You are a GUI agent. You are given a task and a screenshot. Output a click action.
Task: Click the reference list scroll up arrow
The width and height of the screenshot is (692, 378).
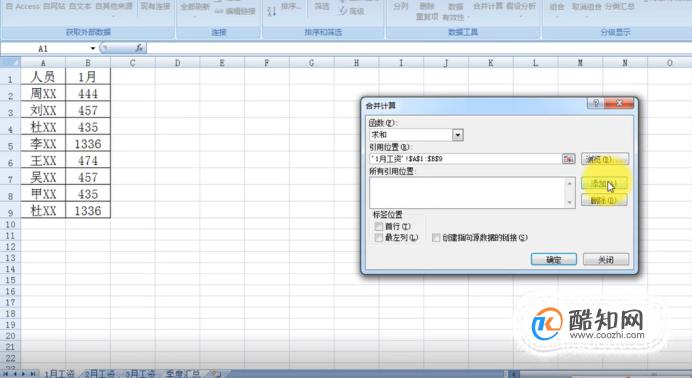click(570, 183)
